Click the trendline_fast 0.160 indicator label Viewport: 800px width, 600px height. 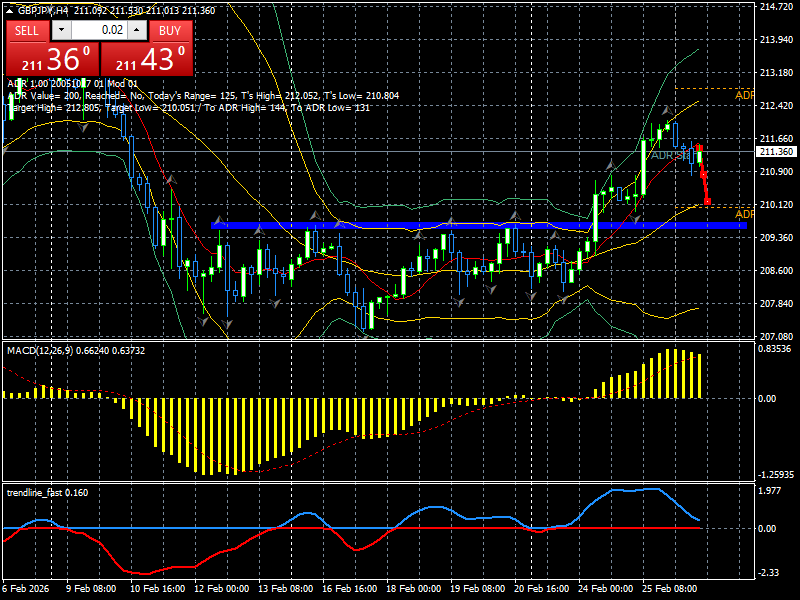[47, 493]
